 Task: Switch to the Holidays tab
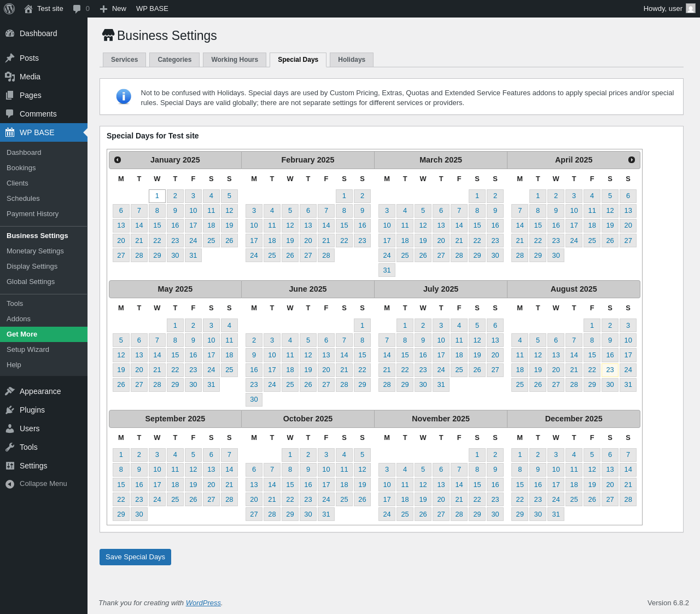[352, 60]
